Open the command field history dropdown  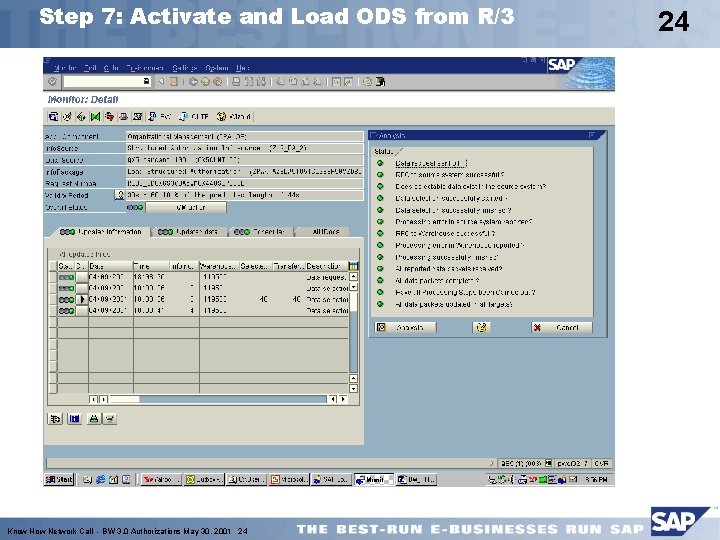146,82
